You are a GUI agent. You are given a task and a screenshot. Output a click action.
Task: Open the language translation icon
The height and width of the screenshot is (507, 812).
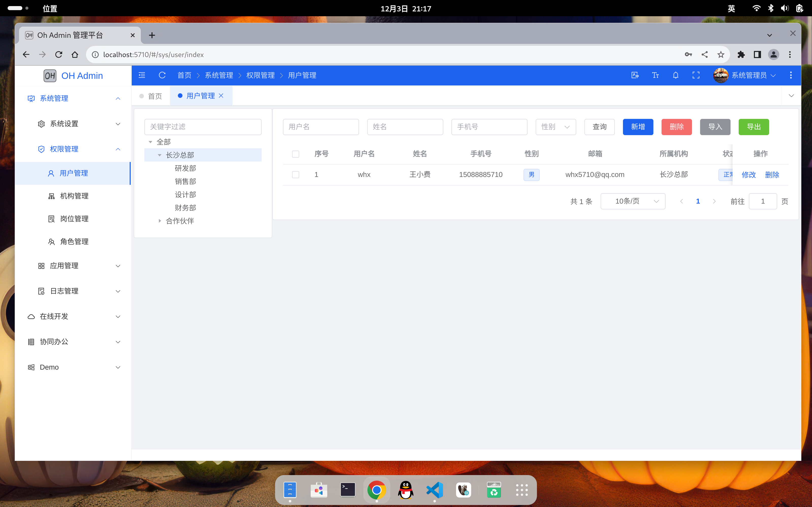[x=635, y=75]
